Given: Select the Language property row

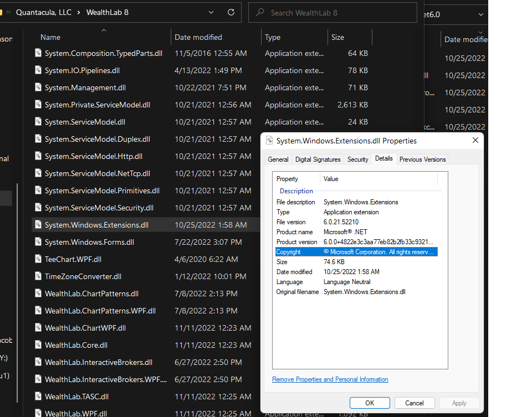Looking at the screenshot, I should point(356,282).
